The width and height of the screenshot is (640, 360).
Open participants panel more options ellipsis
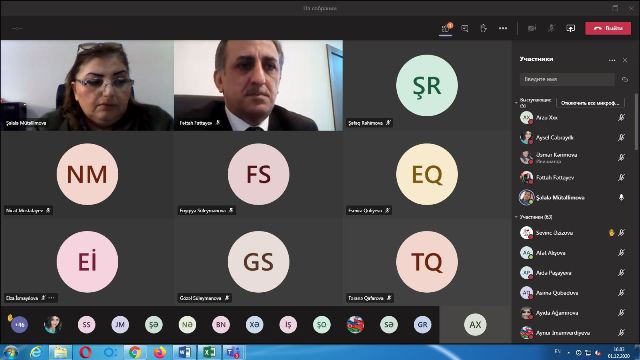(x=612, y=60)
